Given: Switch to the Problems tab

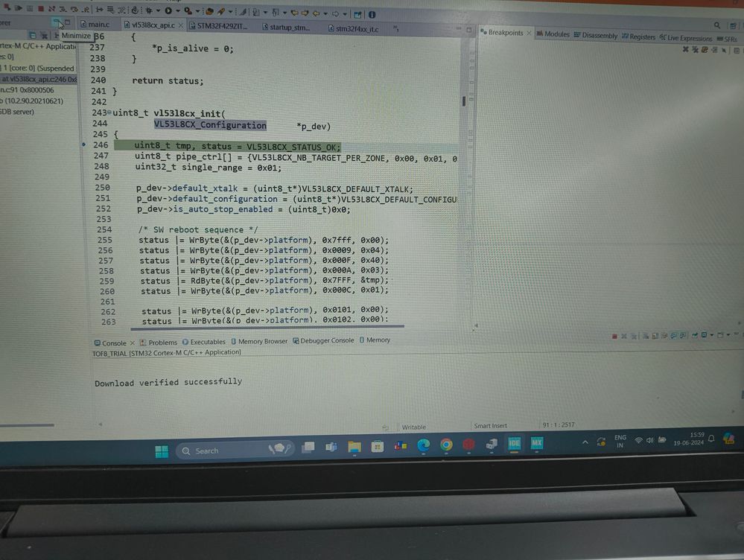Looking at the screenshot, I should [159, 342].
